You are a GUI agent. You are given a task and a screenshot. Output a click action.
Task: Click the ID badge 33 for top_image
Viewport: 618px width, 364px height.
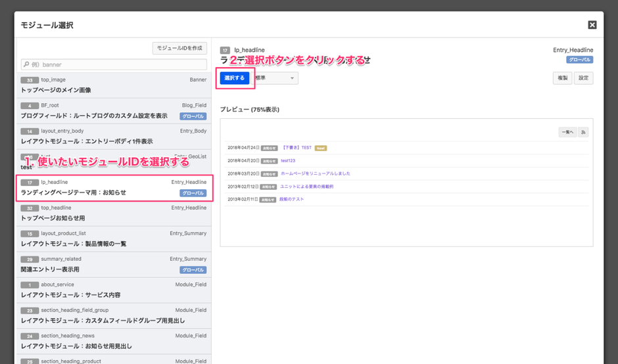tap(30, 80)
